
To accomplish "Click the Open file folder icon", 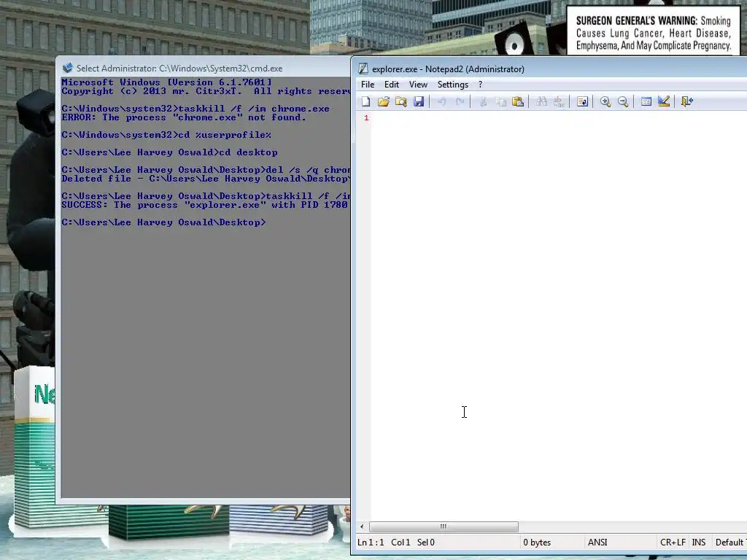I will [384, 101].
